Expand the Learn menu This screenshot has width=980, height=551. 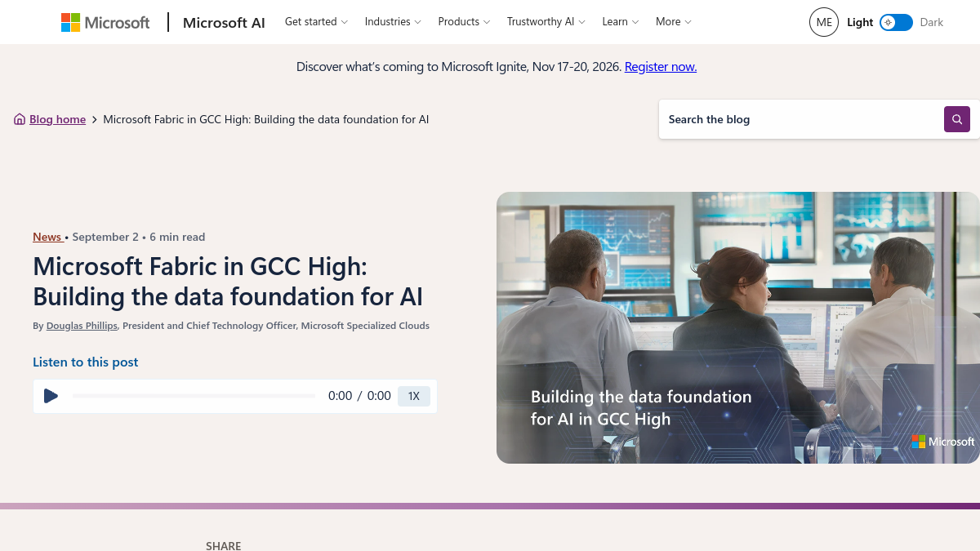coord(621,22)
